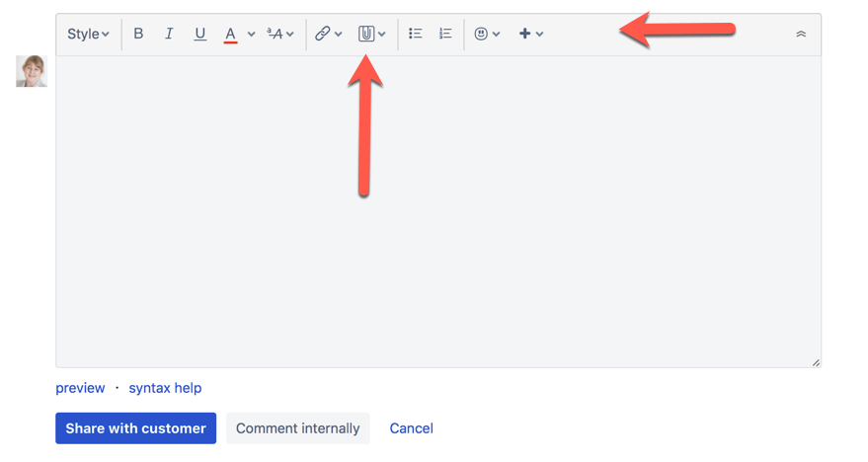The image size is (868, 462).
Task: Click the attachment paperclip icon
Action: 366,34
